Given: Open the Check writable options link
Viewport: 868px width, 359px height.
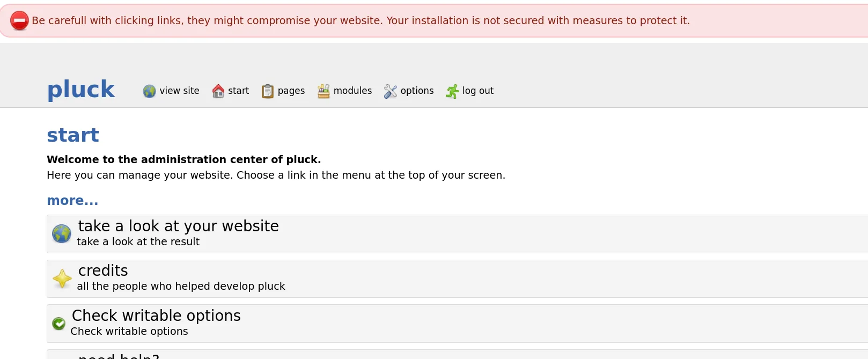Looking at the screenshot, I should [156, 316].
